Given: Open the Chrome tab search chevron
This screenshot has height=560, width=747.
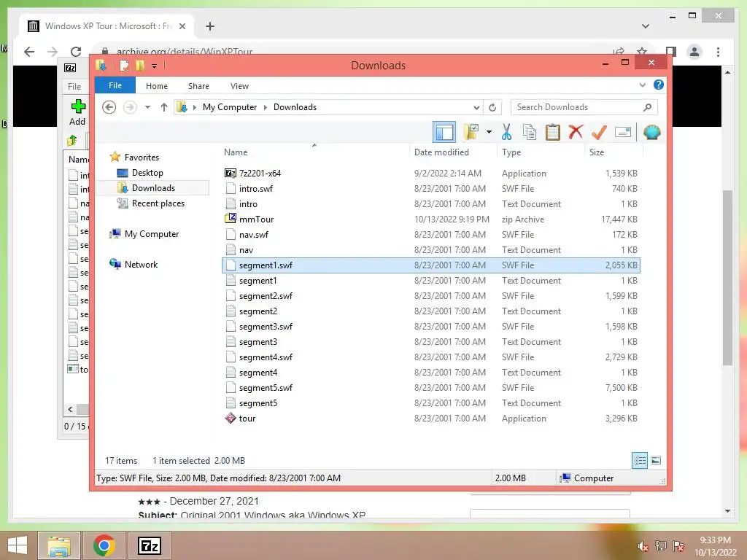Looking at the screenshot, I should click(646, 26).
